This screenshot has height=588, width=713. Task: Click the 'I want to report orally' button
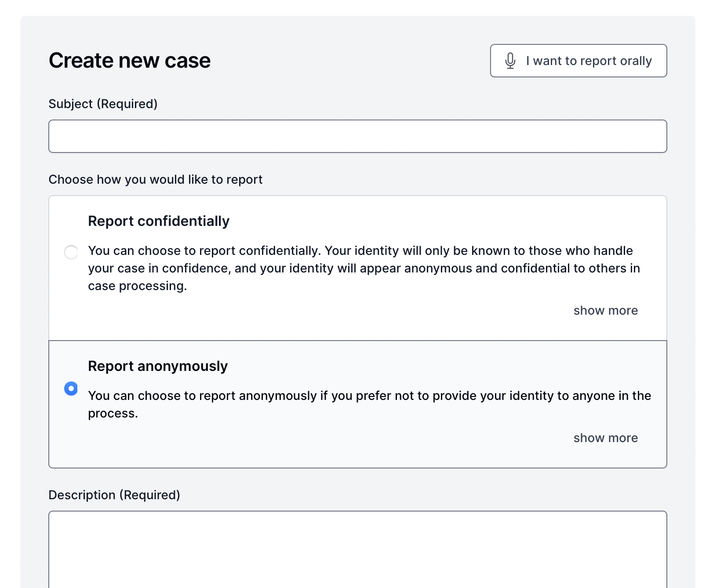pyautogui.click(x=578, y=61)
